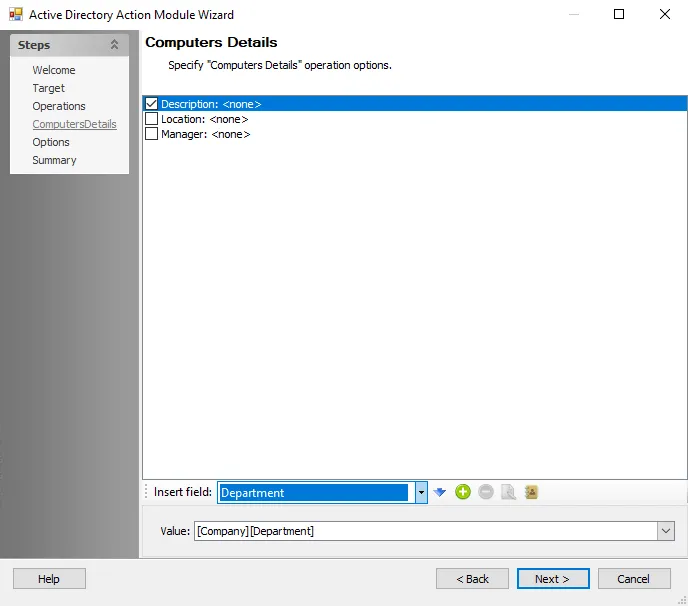Select the 'Description: <none>' row text
This screenshot has width=688, height=606.
(x=211, y=104)
